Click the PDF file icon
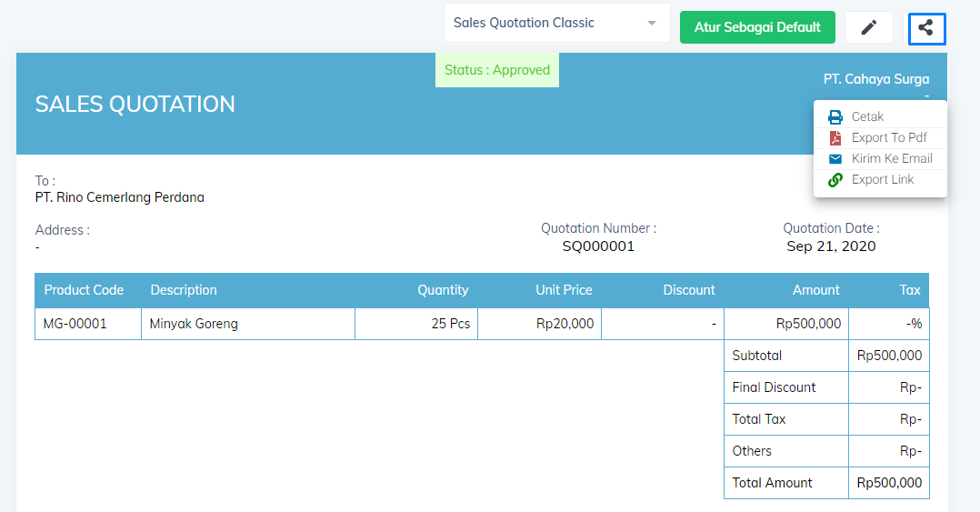 [x=835, y=137]
